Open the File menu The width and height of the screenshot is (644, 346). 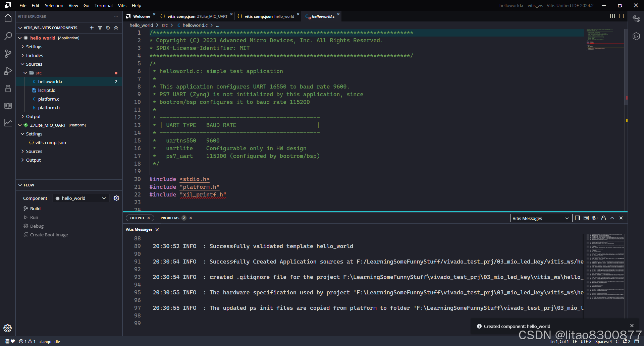click(23, 5)
